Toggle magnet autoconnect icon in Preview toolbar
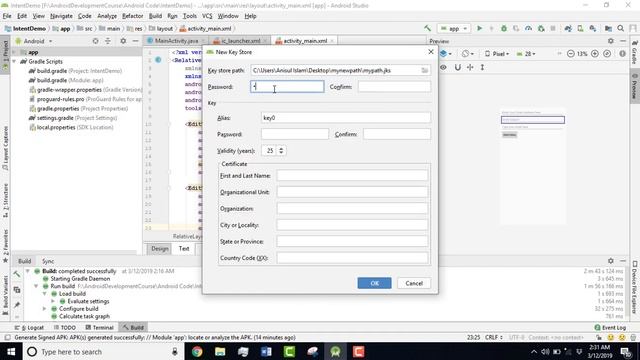The image size is (640, 360). 458,67
